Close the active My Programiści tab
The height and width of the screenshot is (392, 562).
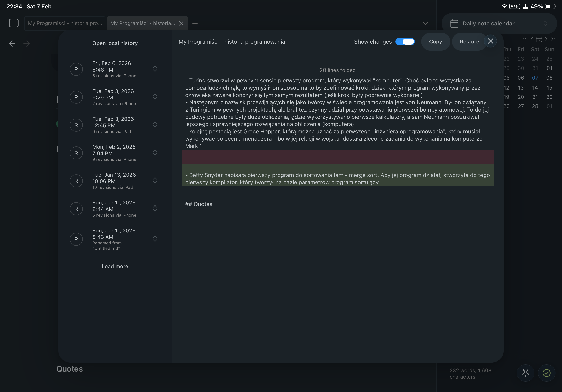(x=181, y=23)
